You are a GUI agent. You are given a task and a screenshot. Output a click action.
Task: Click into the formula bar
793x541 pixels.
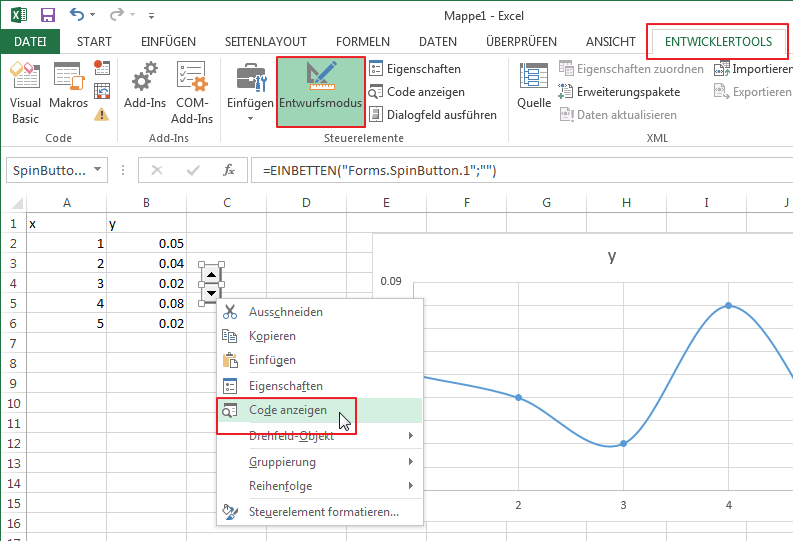(x=522, y=170)
